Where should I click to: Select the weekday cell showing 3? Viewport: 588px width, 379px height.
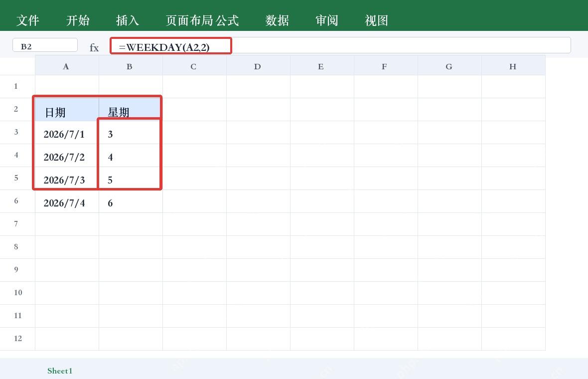click(131, 133)
